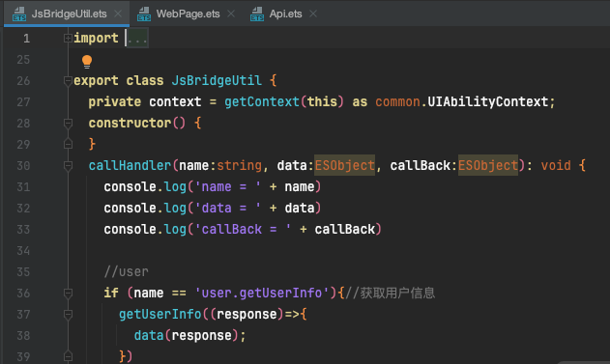Click the callHandler method name
Viewport: 610px width, 364px height.
pyautogui.click(x=130, y=166)
